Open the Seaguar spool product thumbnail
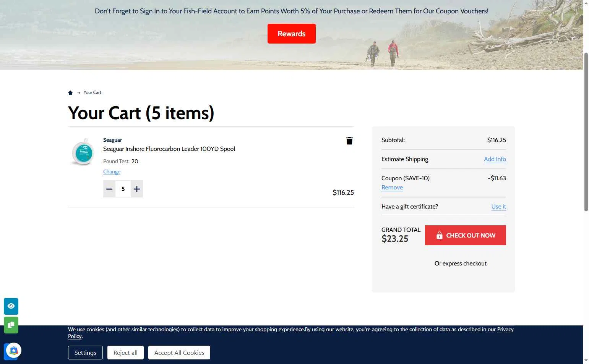589x364 pixels. click(83, 152)
